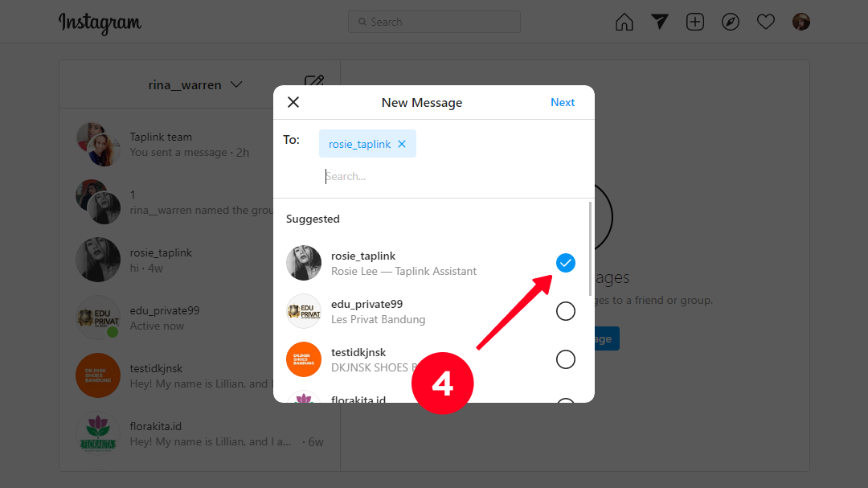Open the Instagram home feed icon
Viewport: 868px width, 488px height.
click(x=624, y=23)
